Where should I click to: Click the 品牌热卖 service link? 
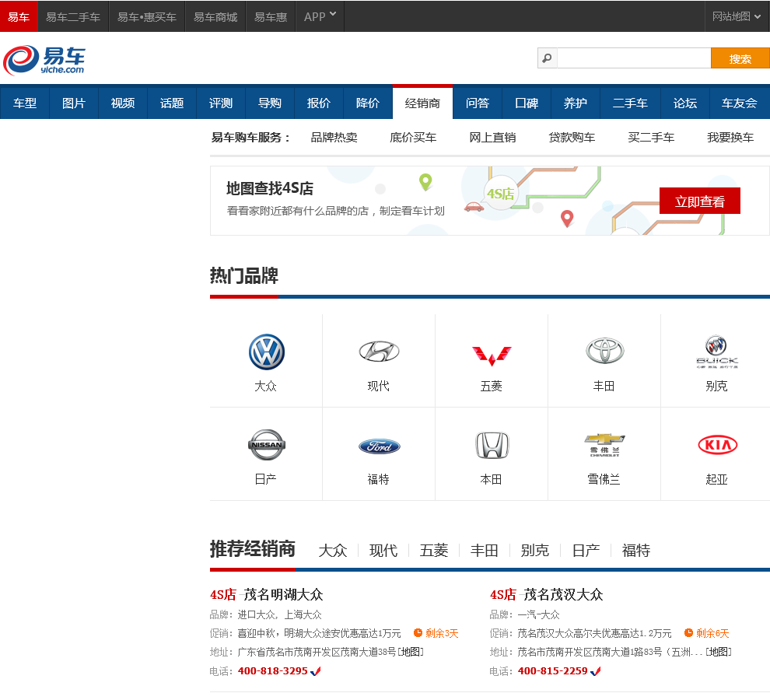tap(334, 138)
